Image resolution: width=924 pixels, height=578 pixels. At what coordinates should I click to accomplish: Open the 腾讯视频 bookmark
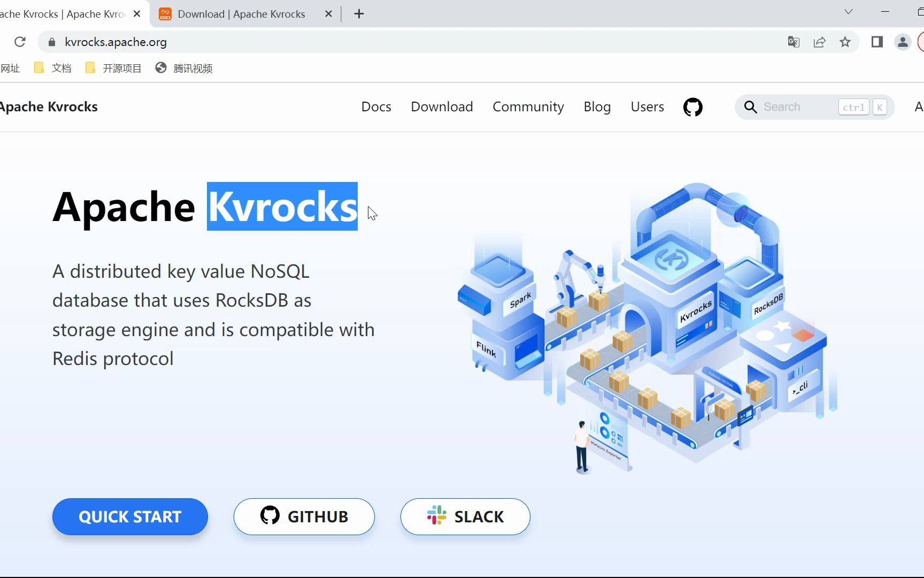(184, 68)
